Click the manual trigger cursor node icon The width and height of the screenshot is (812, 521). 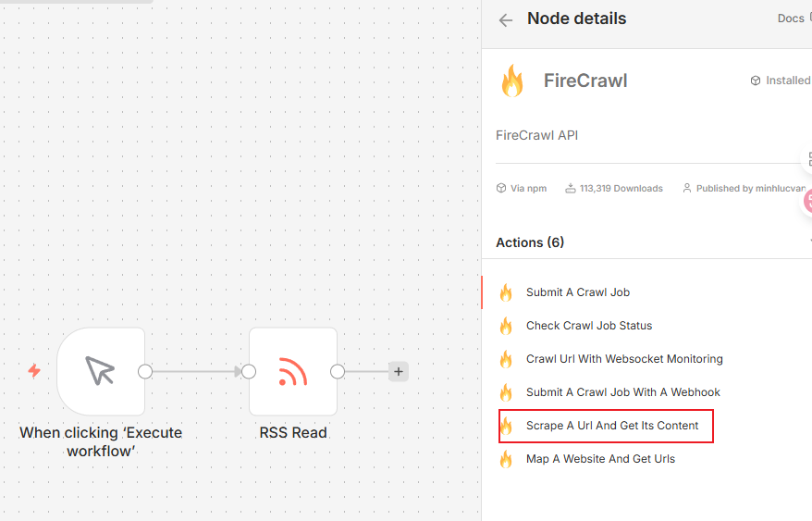pyautogui.click(x=100, y=372)
